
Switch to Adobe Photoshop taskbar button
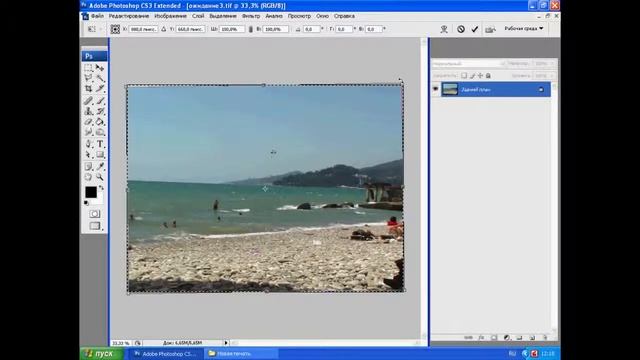point(166,353)
